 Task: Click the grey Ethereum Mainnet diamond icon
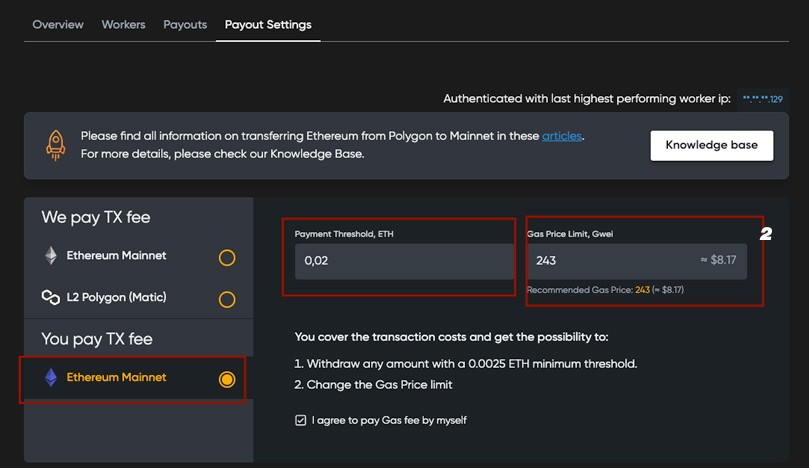[x=50, y=256]
